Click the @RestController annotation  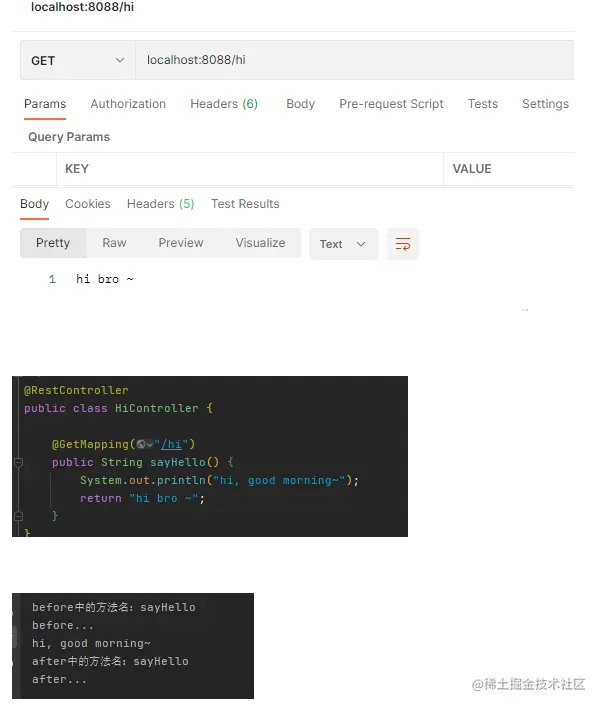76,390
